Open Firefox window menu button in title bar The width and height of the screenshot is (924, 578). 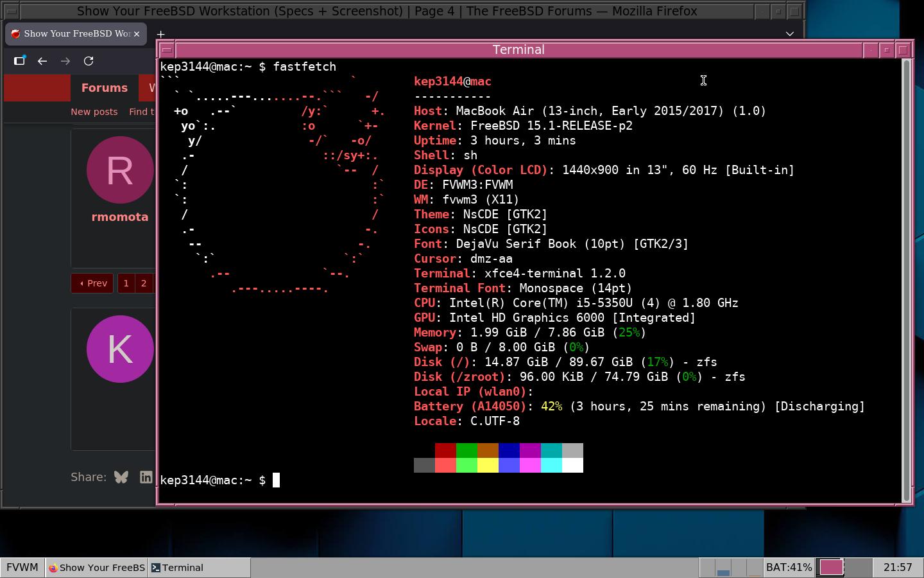point(12,11)
